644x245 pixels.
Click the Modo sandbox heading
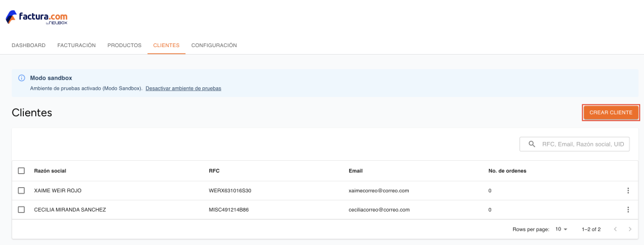tap(51, 78)
